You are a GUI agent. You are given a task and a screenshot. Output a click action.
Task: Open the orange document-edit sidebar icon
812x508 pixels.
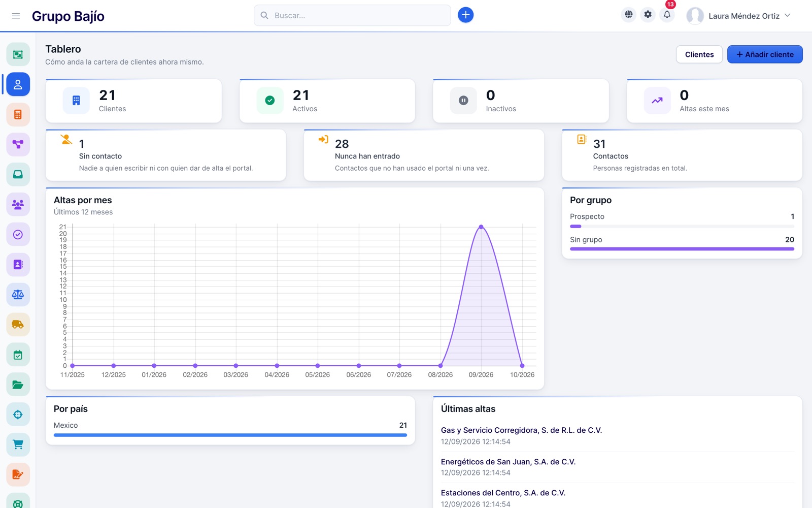click(x=18, y=474)
